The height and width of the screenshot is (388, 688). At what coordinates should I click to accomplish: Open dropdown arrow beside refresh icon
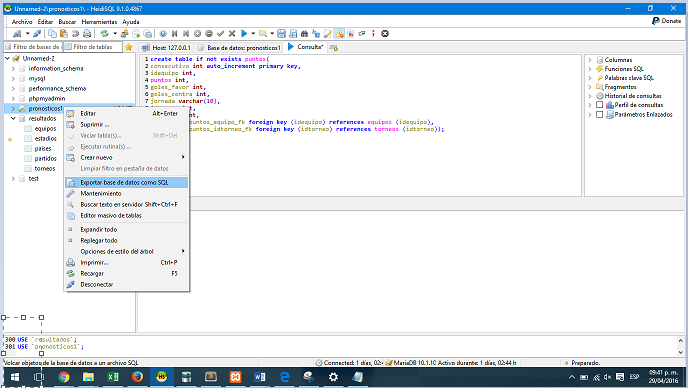115,34
